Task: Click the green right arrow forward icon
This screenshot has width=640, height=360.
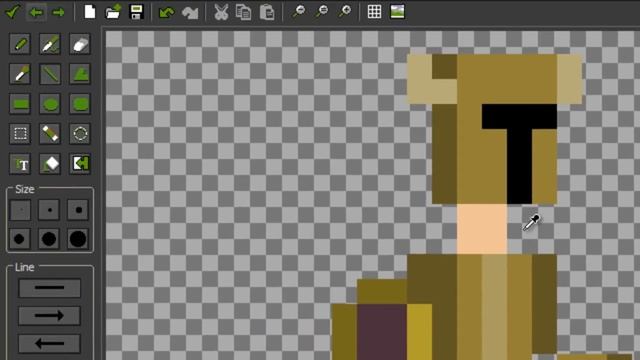Action: [x=58, y=12]
